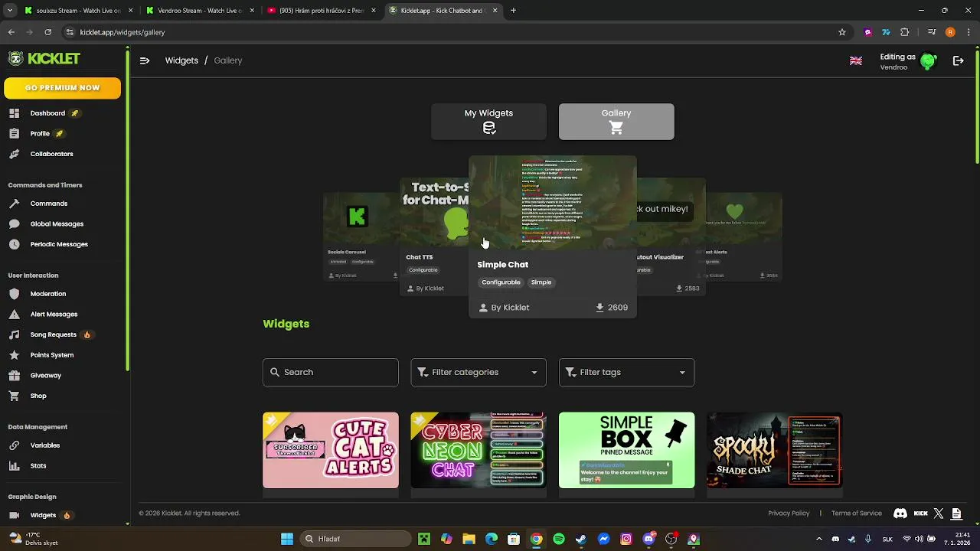Open Simple Chat featured widget card
The image size is (980, 551).
point(552,236)
